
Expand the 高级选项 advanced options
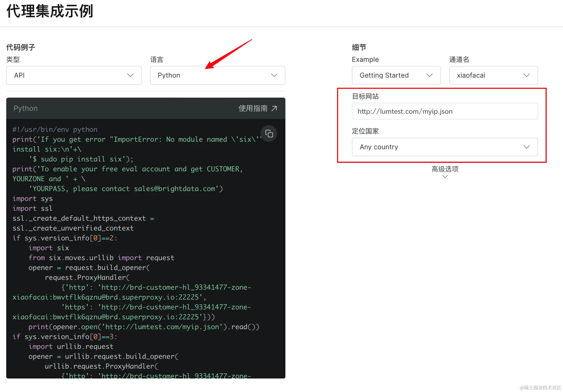click(445, 169)
